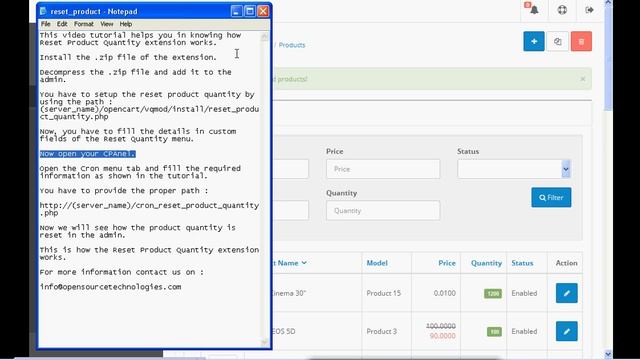Click Enabled status in Product 15 row
This screenshot has height=360, width=640.
point(524,293)
